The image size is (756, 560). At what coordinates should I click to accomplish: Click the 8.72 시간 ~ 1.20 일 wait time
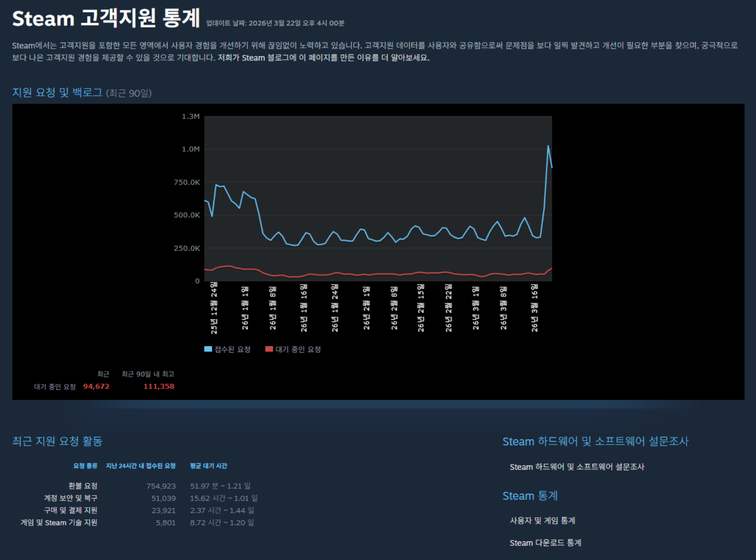pos(222,523)
